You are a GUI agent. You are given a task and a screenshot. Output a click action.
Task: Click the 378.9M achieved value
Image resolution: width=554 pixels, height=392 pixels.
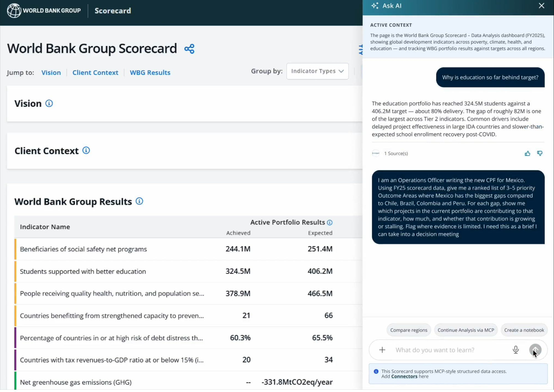pos(238,293)
